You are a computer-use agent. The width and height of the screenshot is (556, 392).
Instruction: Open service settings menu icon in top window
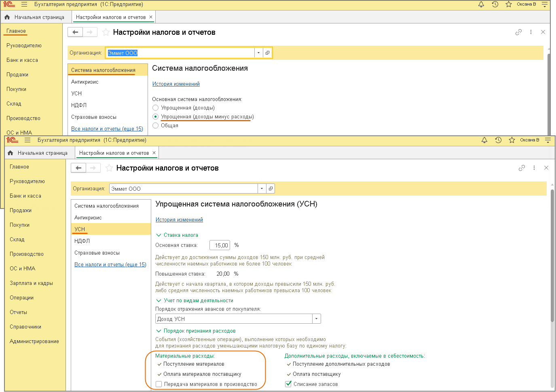point(545,4)
